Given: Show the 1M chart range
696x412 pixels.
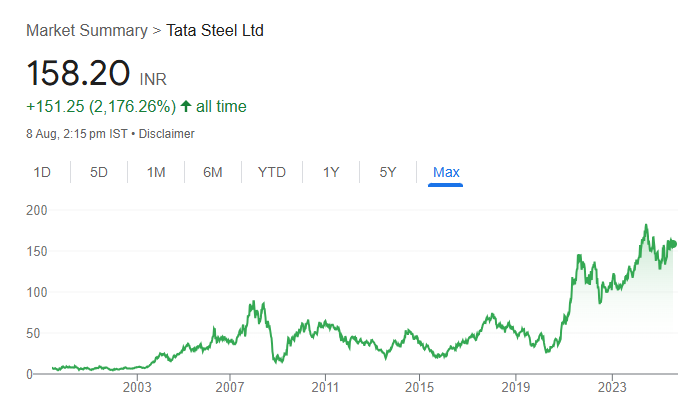Looking at the screenshot, I should (x=156, y=172).
